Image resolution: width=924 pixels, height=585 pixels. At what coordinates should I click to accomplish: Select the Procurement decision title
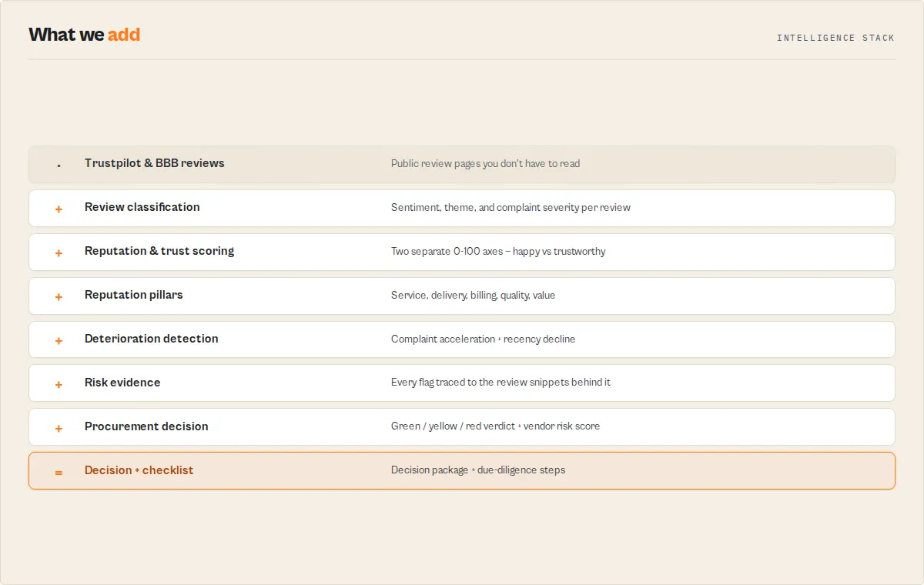tap(146, 426)
